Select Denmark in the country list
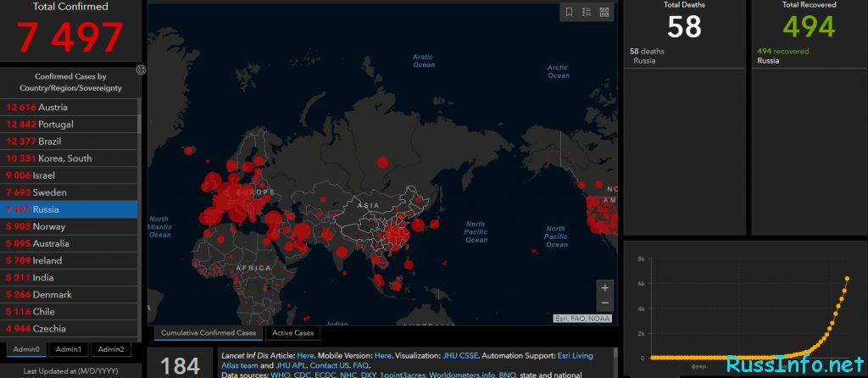The image size is (868, 378). 69,295
